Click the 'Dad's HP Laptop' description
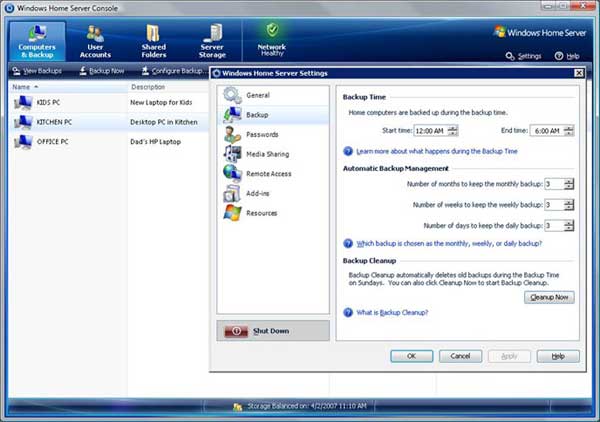 (x=155, y=142)
